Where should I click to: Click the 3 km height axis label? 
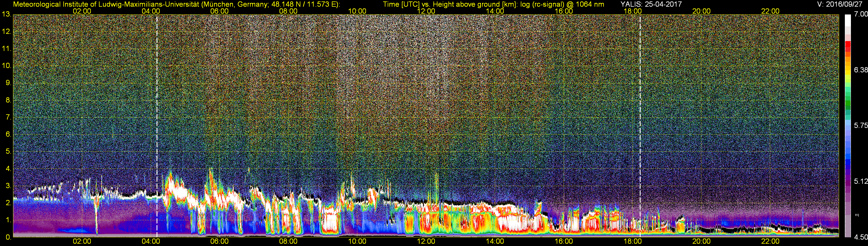coord(8,186)
